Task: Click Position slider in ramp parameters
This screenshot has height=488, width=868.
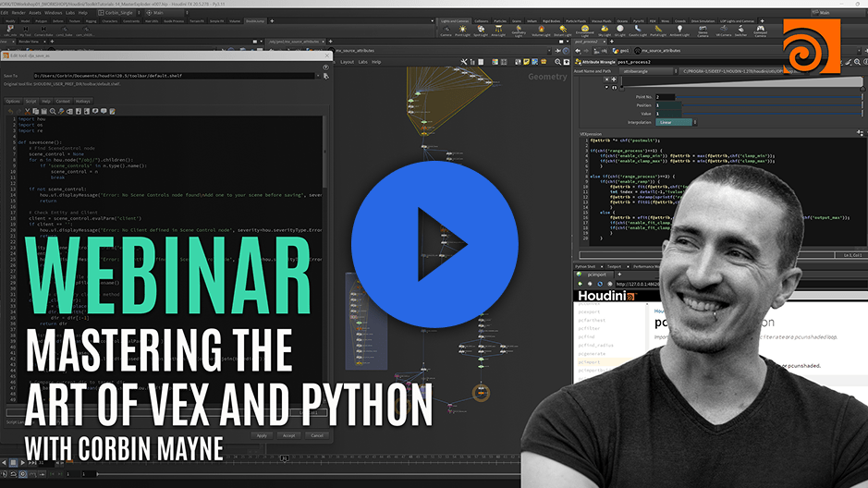Action: [x=771, y=105]
